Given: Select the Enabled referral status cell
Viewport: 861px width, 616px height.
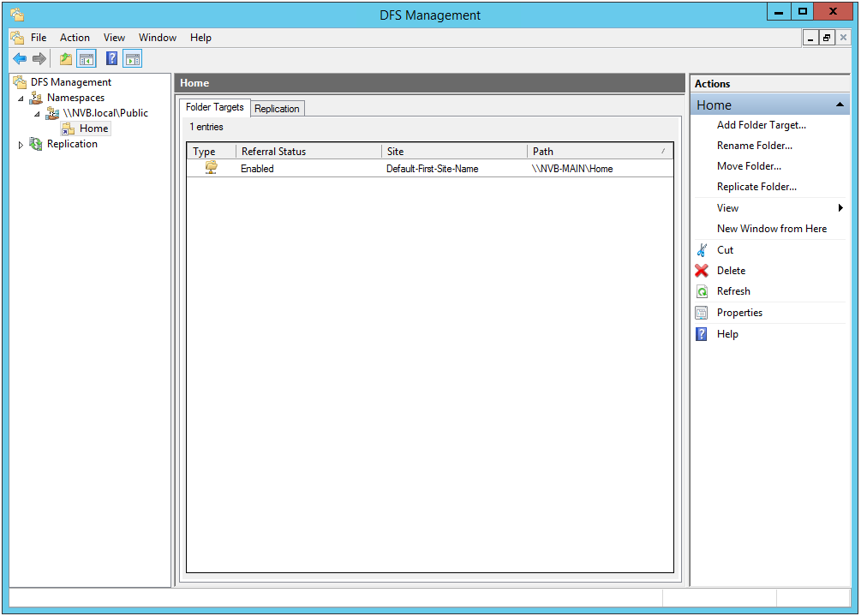Looking at the screenshot, I should pyautogui.click(x=257, y=169).
